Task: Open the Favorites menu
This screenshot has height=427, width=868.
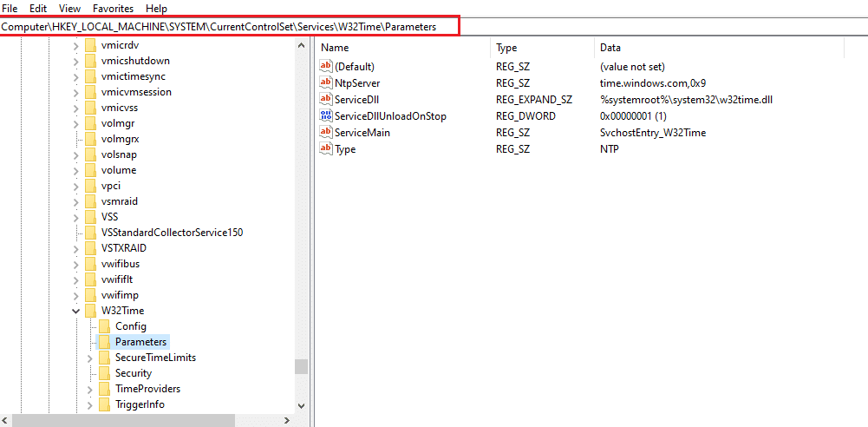Action: point(113,8)
